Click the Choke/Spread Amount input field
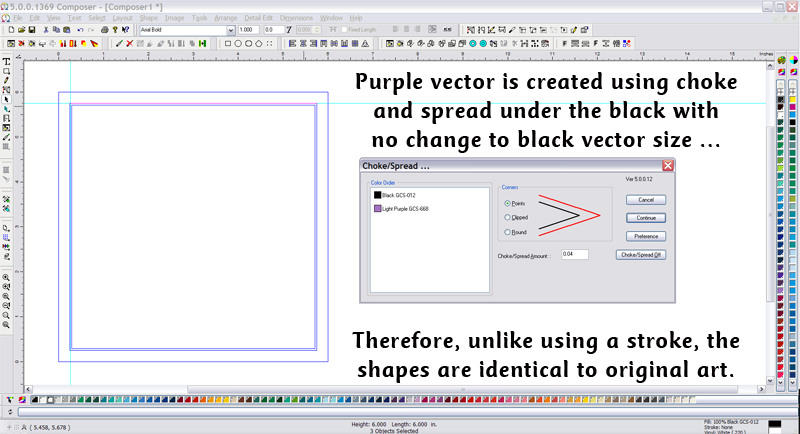This screenshot has width=800, height=434. coord(574,254)
